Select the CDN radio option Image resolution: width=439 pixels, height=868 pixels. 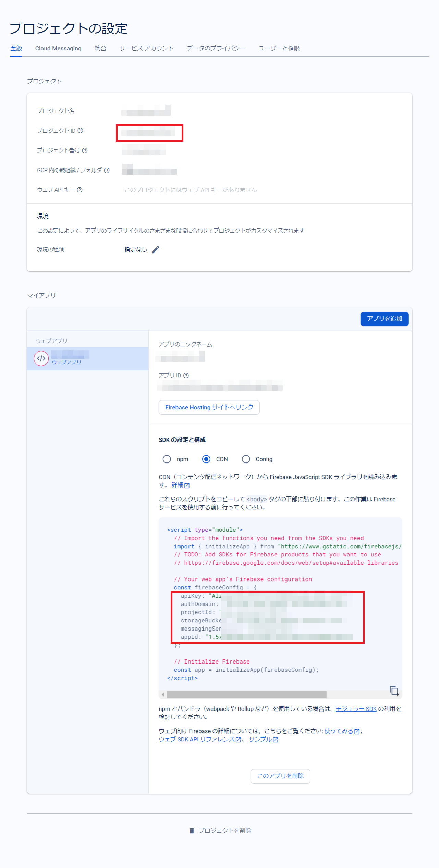click(206, 459)
